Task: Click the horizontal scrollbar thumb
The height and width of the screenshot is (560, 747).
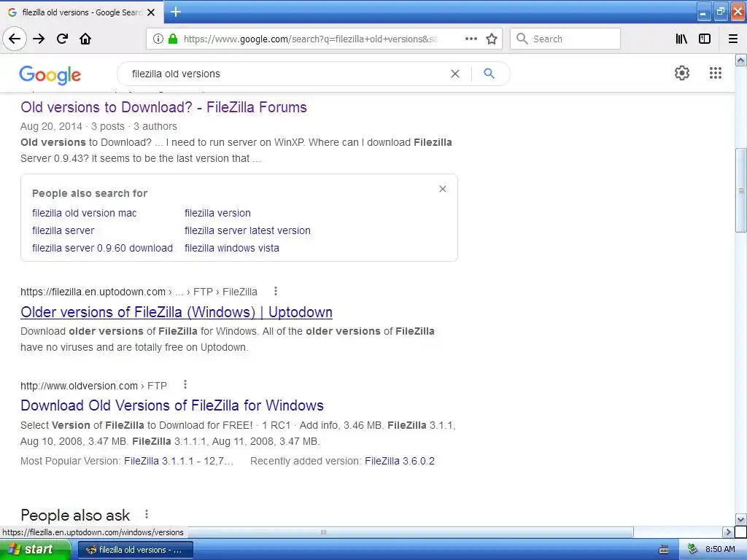Action: coord(323,532)
